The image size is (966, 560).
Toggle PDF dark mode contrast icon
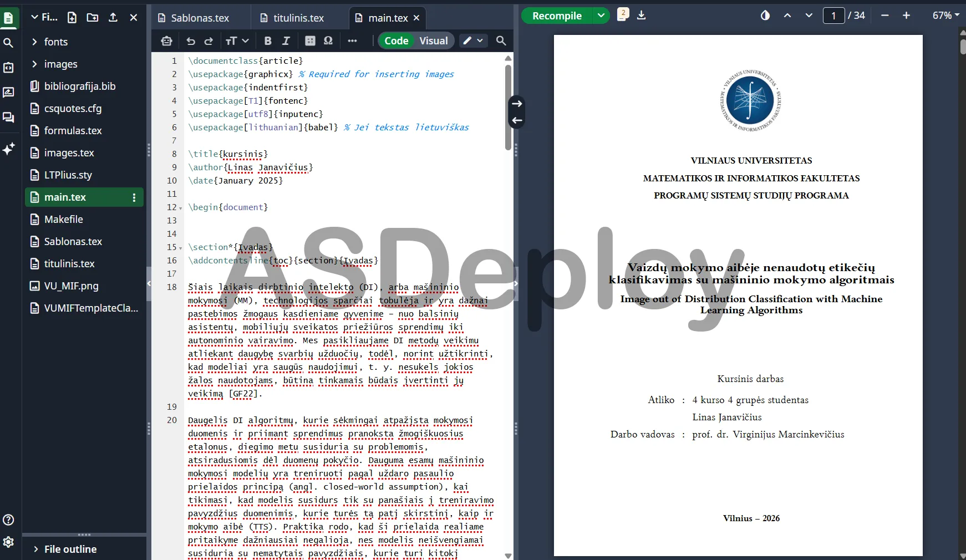coord(765,16)
